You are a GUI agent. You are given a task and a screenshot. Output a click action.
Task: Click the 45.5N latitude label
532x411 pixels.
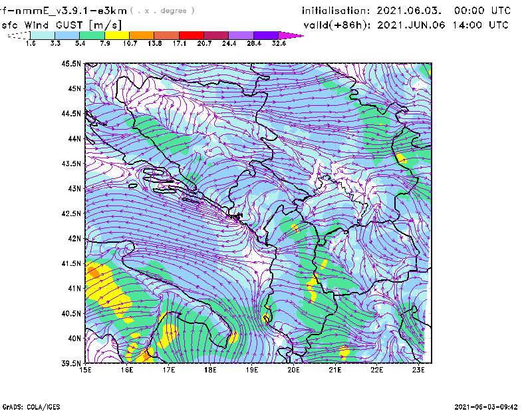(x=71, y=64)
